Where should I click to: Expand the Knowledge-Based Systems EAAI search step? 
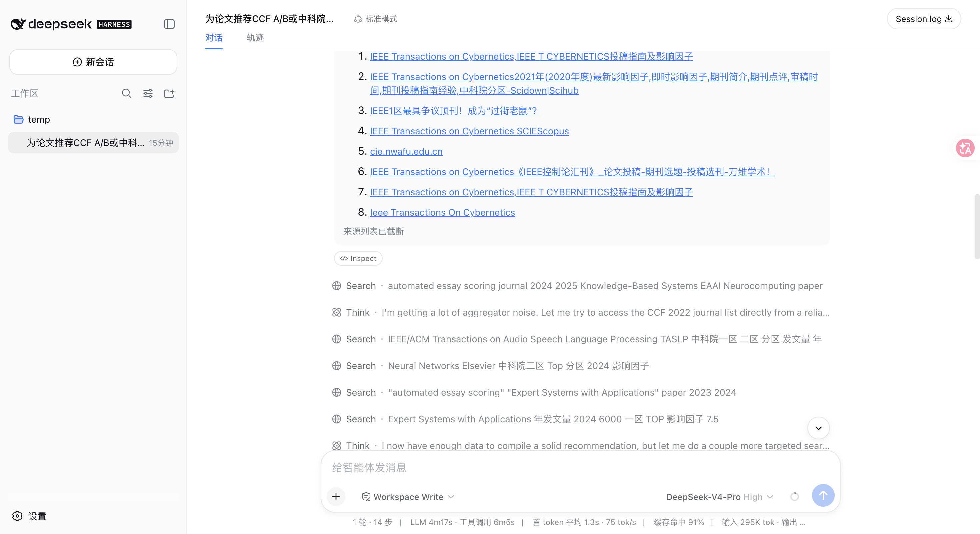(577, 286)
